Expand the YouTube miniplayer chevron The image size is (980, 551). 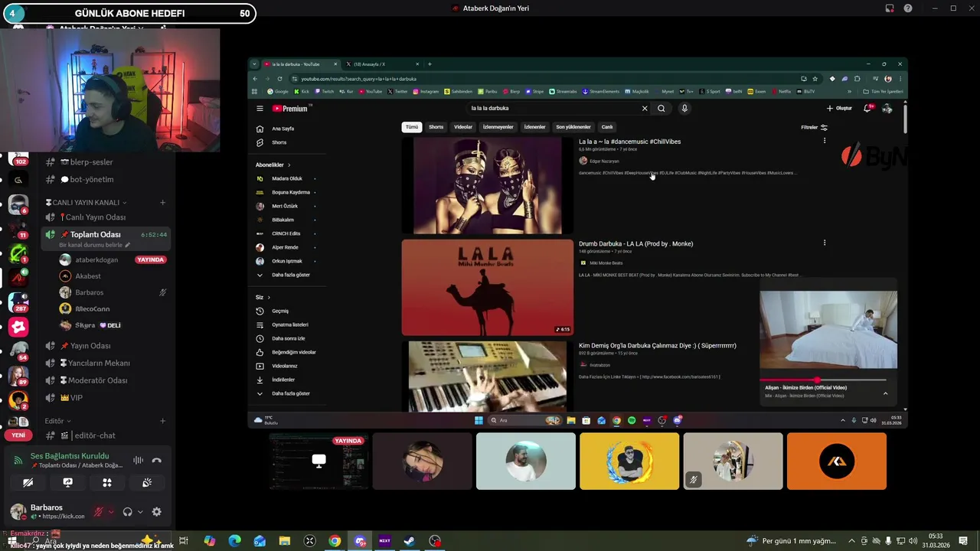click(x=885, y=393)
